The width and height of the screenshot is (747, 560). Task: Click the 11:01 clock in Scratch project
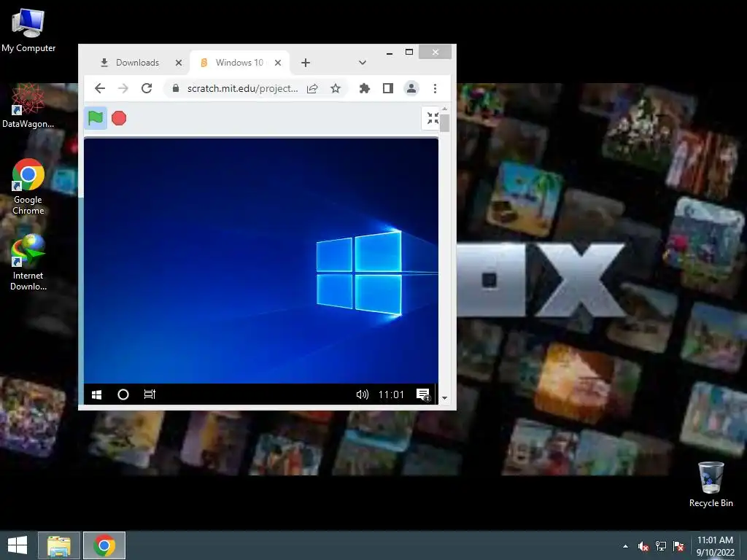coord(391,394)
